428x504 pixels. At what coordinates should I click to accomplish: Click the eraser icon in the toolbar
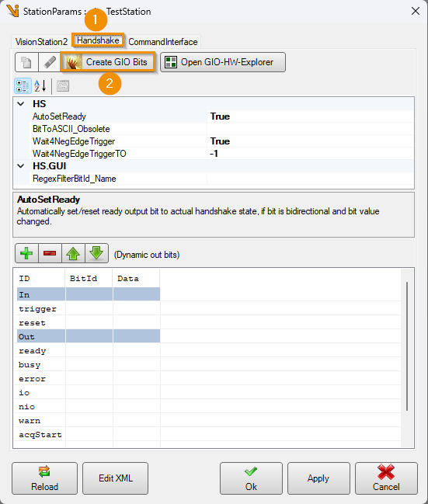(x=50, y=62)
